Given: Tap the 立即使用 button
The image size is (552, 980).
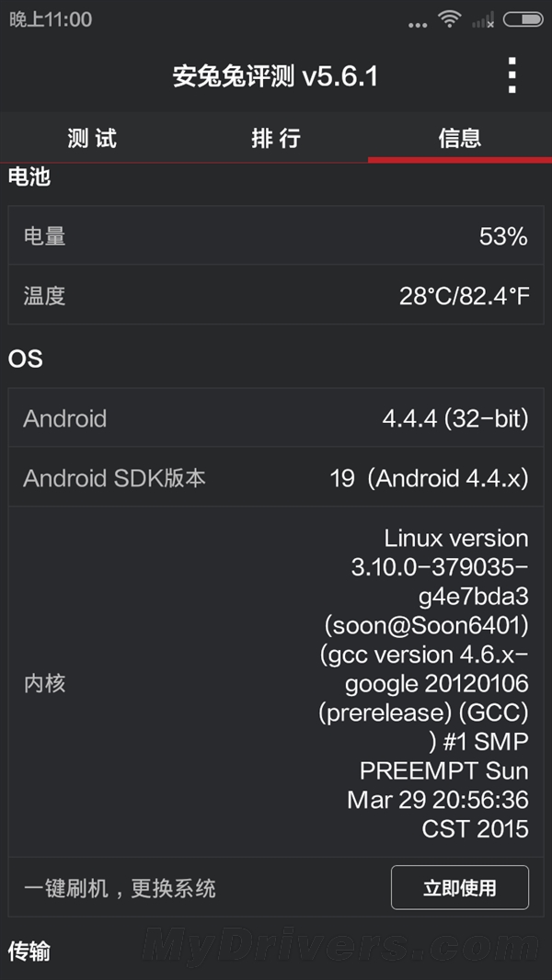Looking at the screenshot, I should pyautogui.click(x=460, y=887).
